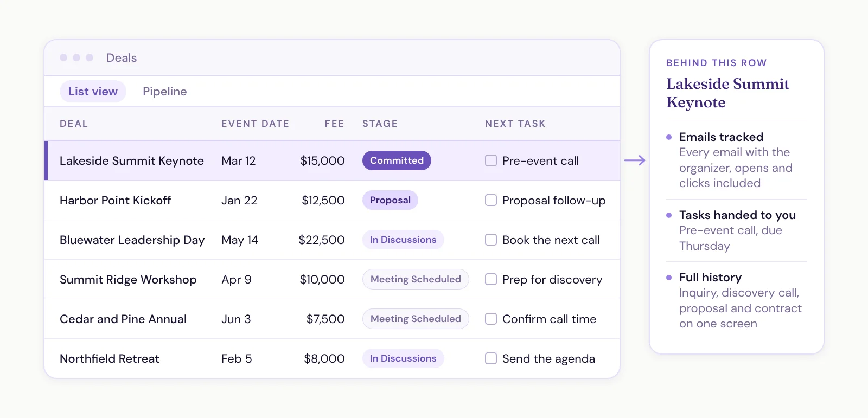
Task: Click the Jan 22 event date
Action: [239, 201]
